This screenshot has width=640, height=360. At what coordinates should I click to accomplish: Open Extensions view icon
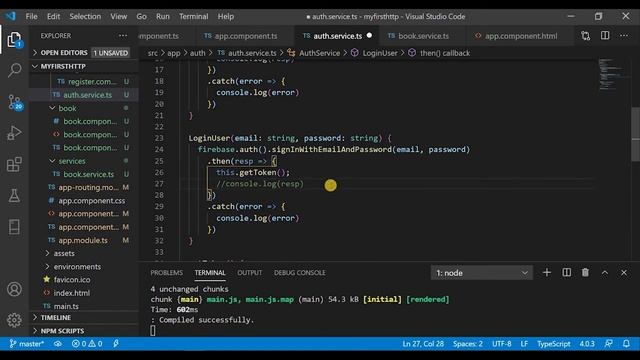pos(14,164)
